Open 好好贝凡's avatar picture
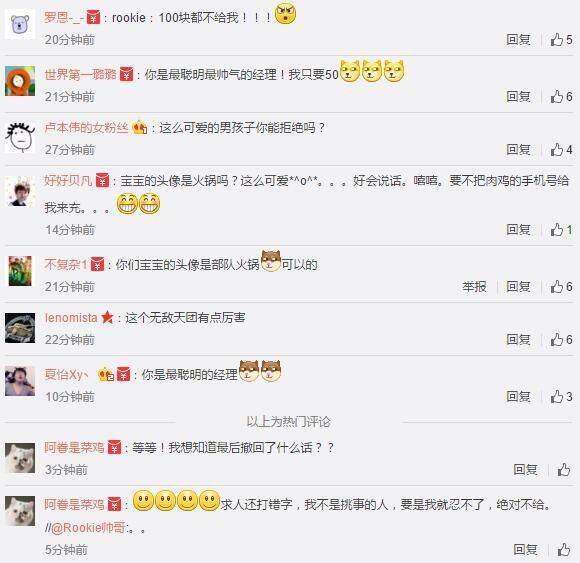Screen dimensions: 580x563 20,191
